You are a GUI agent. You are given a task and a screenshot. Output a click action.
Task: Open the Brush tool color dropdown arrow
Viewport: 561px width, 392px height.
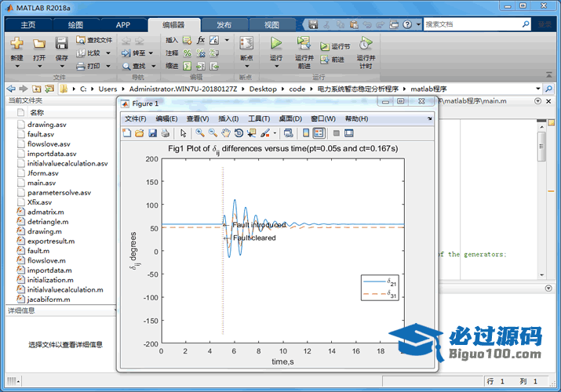(275, 133)
